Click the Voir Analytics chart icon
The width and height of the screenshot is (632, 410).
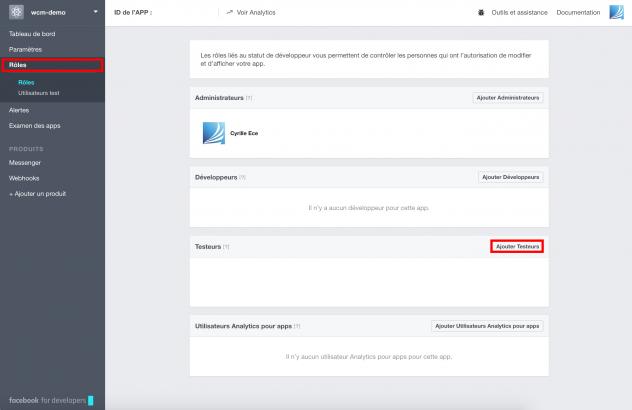coord(230,12)
